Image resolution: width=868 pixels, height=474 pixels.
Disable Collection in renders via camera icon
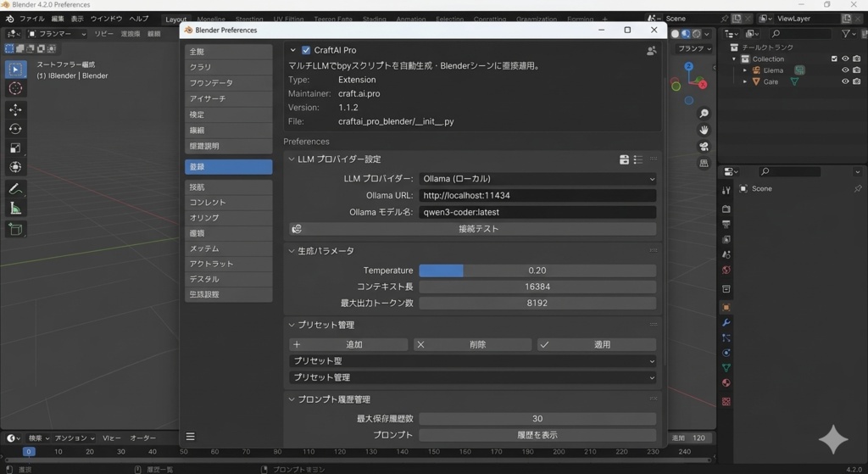click(x=857, y=59)
